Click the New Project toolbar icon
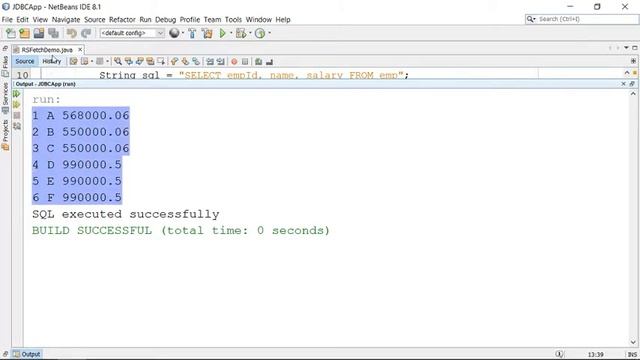 [24, 33]
